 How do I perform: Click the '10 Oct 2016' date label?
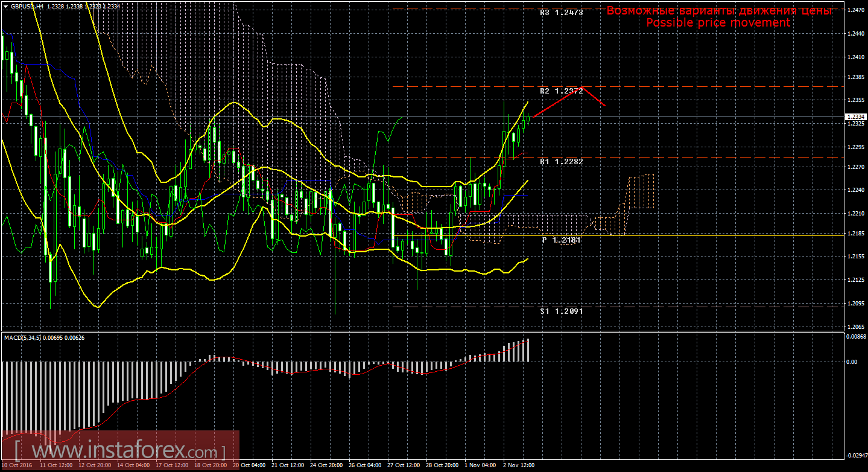(x=17, y=465)
